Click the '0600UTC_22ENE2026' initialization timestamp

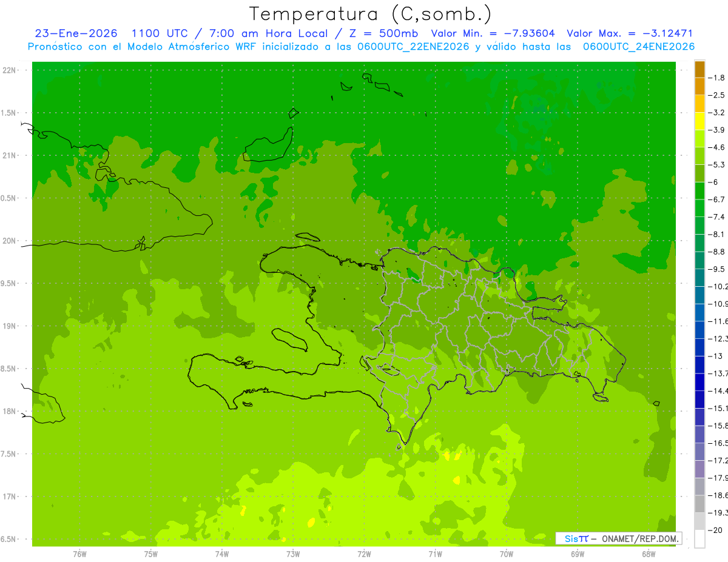(x=415, y=47)
